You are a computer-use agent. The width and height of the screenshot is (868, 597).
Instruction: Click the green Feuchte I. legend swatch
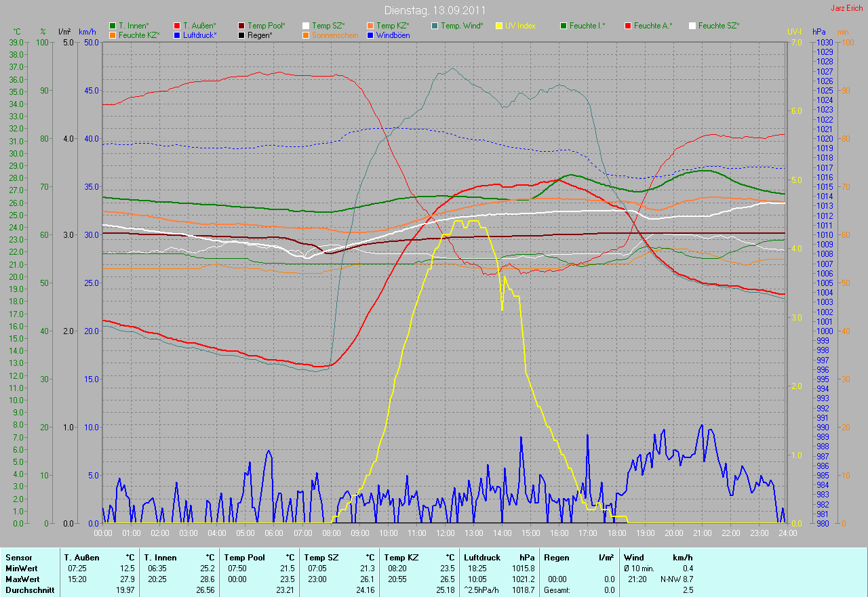tap(564, 26)
